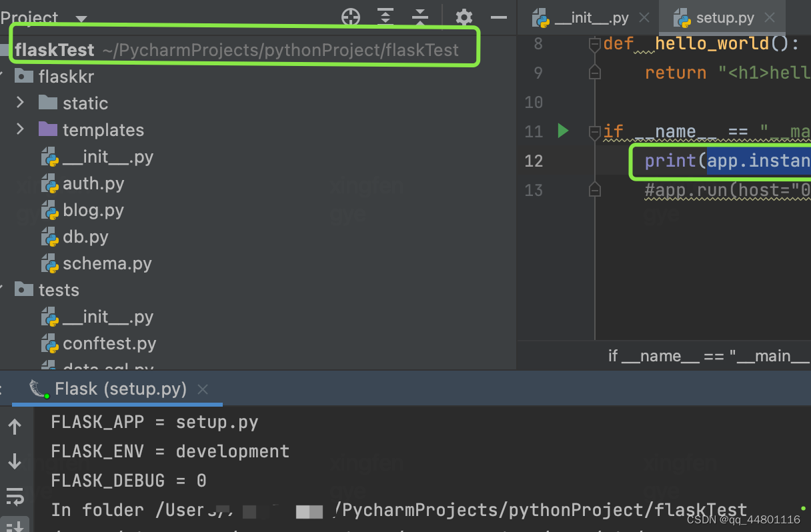Click the python file icon of auth.py
Screen dimensions: 811x532
[49, 184]
